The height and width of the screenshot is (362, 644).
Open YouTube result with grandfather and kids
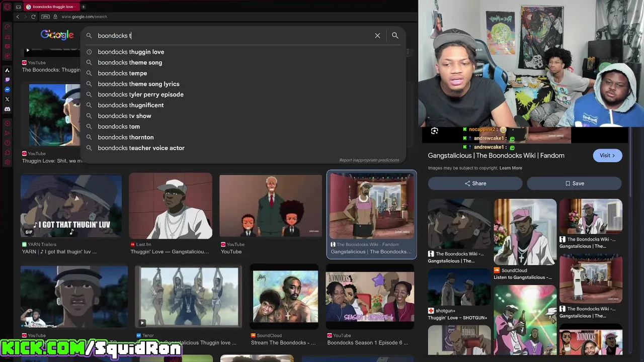(270, 206)
